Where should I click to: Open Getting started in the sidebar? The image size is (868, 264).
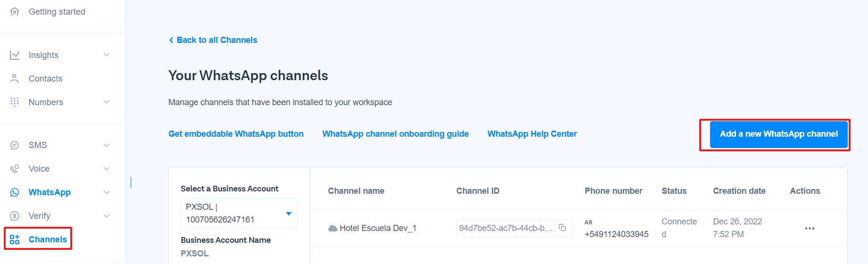(57, 12)
